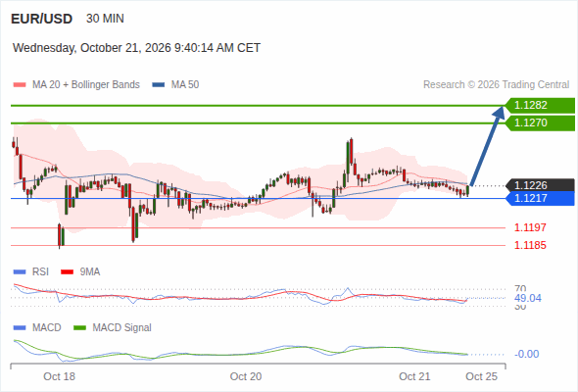Click the MA 20 + Bollinger Bands label
578x392 pixels.
coord(86,85)
